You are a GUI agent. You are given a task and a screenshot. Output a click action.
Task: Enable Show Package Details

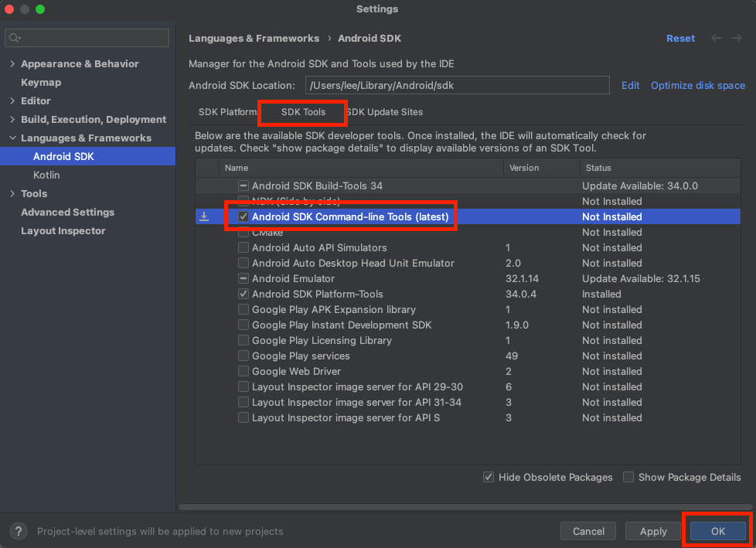[628, 477]
